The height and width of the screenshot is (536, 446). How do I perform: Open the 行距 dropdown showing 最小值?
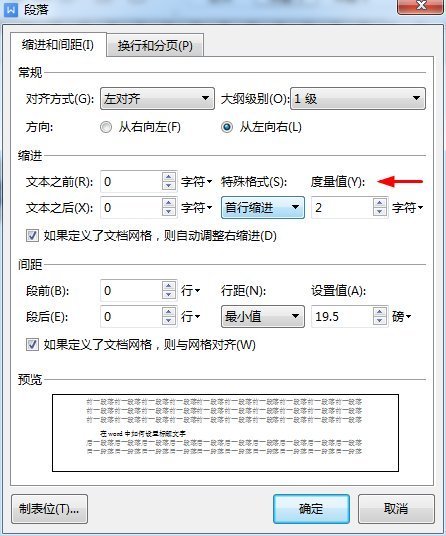[263, 317]
